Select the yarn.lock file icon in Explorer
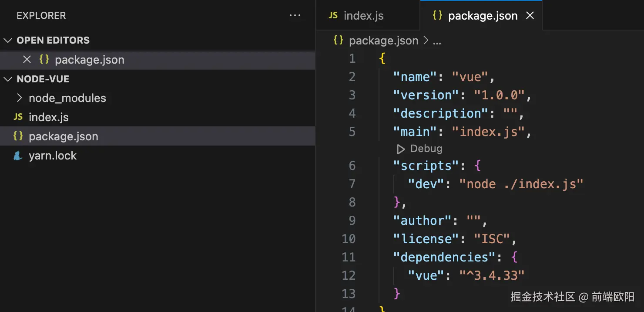The image size is (644, 312). click(x=18, y=155)
